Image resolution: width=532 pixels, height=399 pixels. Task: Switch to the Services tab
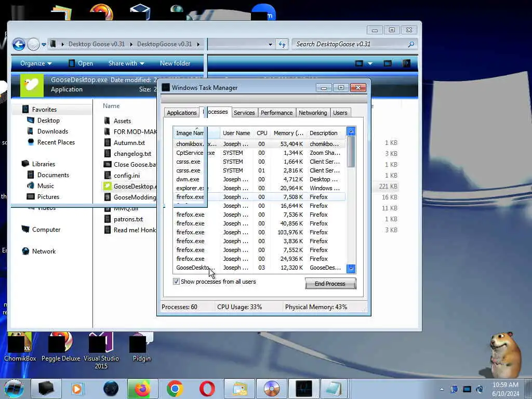point(244,113)
